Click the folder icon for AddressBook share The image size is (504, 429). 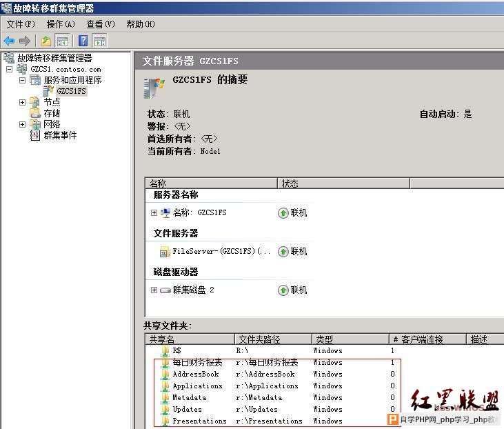coord(165,374)
